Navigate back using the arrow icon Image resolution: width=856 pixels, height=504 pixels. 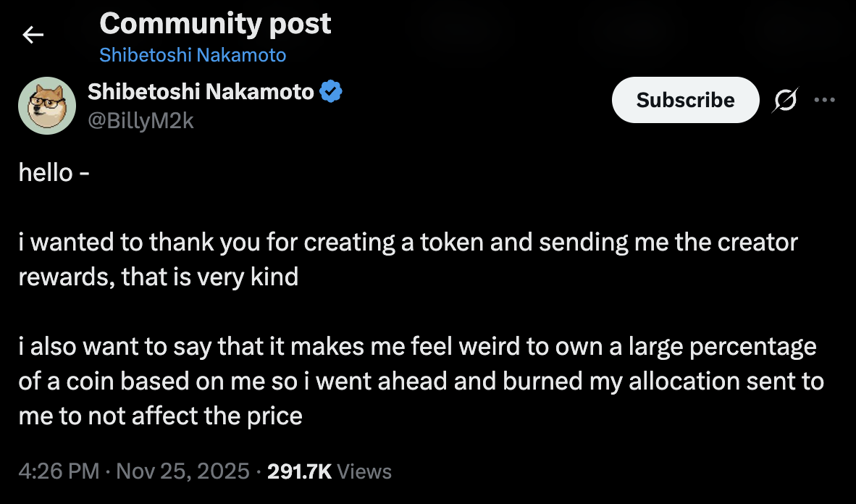(x=33, y=33)
